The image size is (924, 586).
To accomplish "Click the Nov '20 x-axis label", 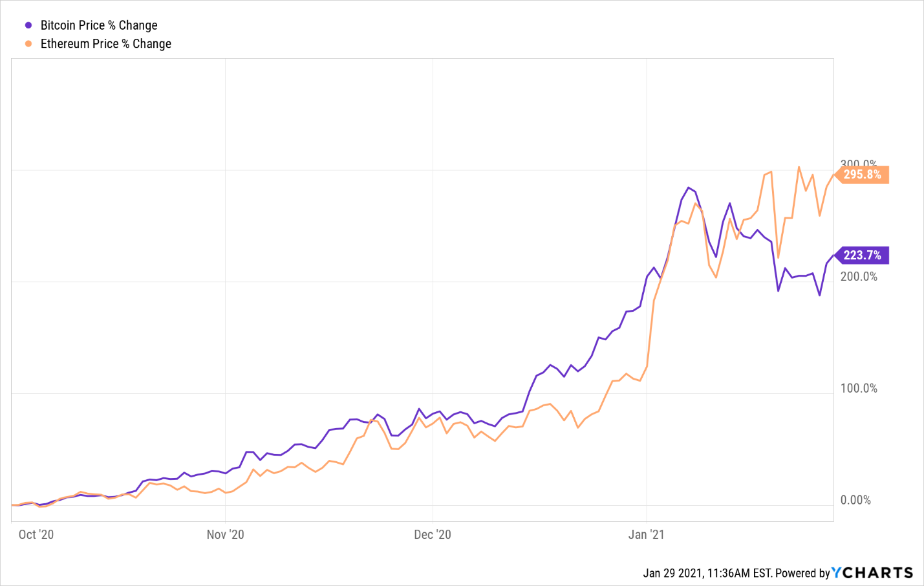I will click(225, 534).
